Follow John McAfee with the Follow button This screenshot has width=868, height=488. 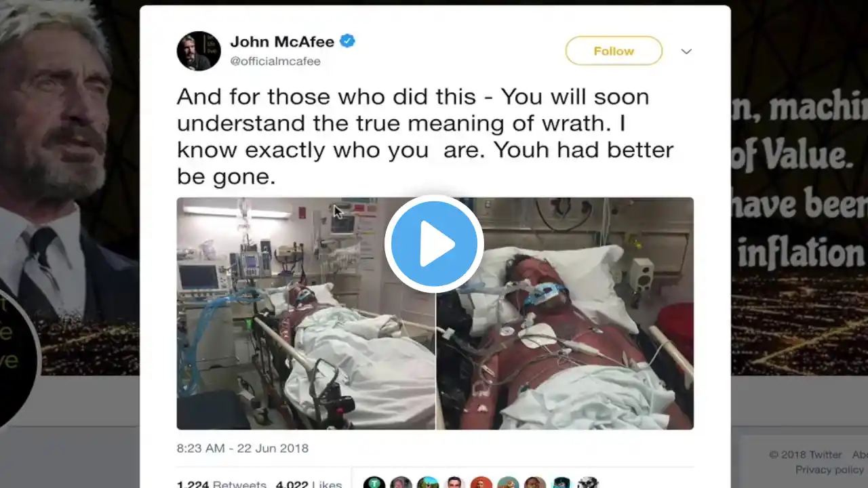coord(614,51)
